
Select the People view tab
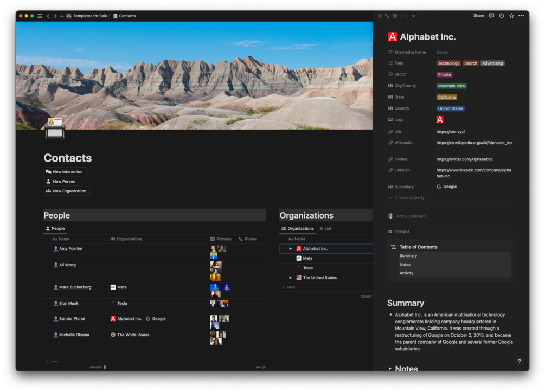[x=55, y=229]
